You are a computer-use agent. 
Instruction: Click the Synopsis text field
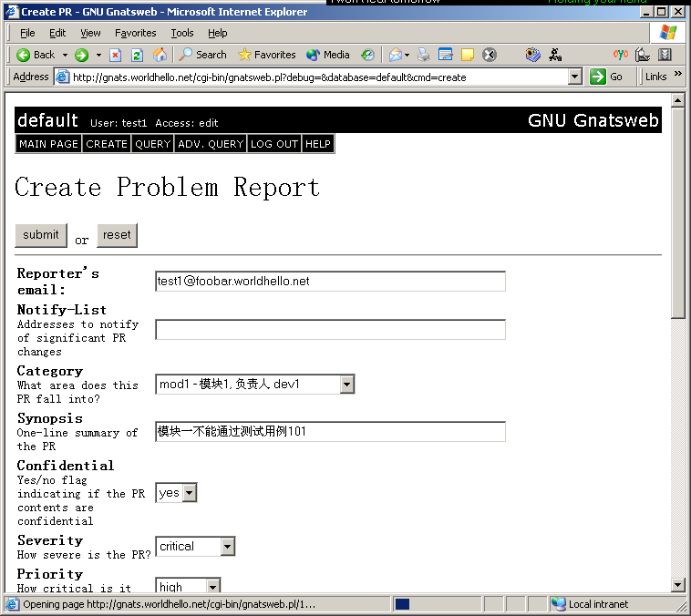pyautogui.click(x=330, y=431)
